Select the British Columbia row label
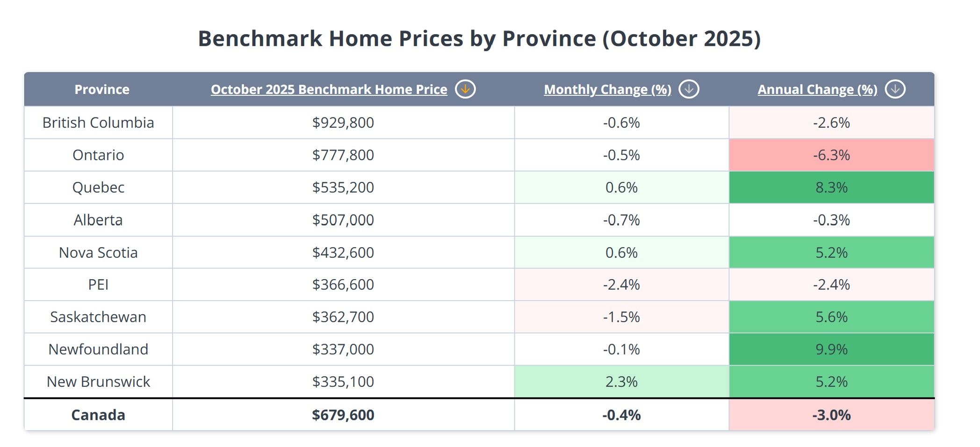980x447 pixels. coord(98,123)
